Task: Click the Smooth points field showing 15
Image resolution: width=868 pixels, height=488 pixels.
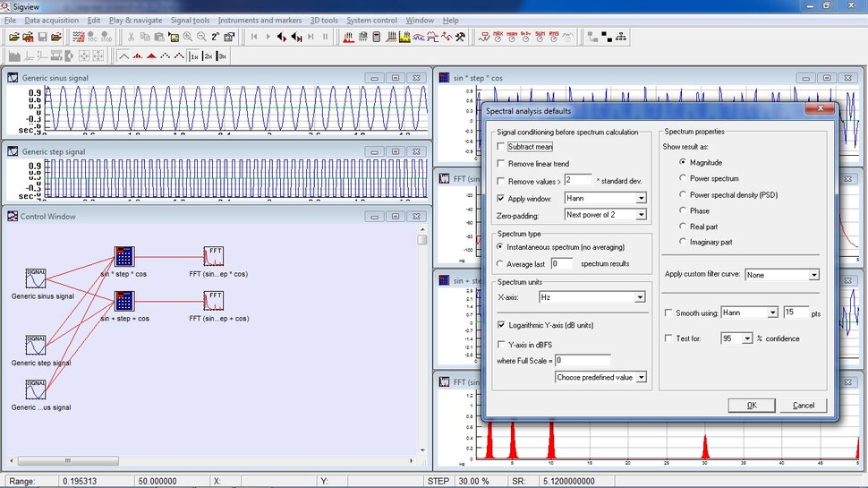Action: click(796, 312)
